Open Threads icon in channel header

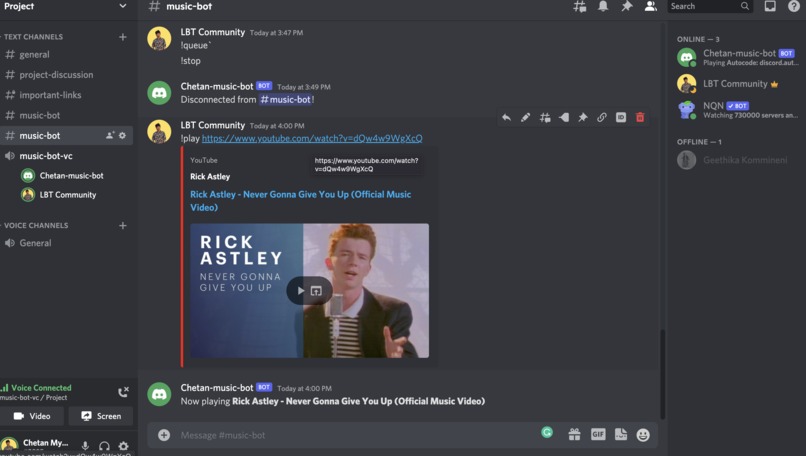point(579,6)
